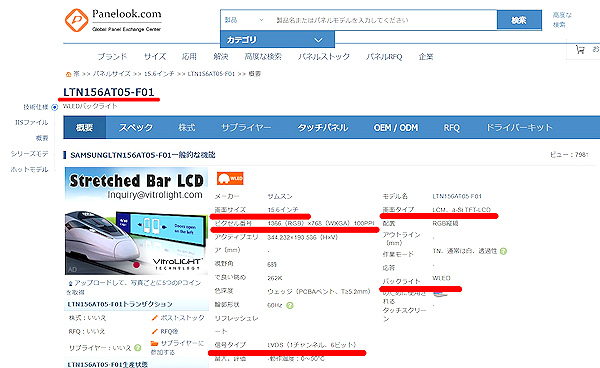
Task: Click the カテゴリ chevron arrow
Action: point(318,40)
